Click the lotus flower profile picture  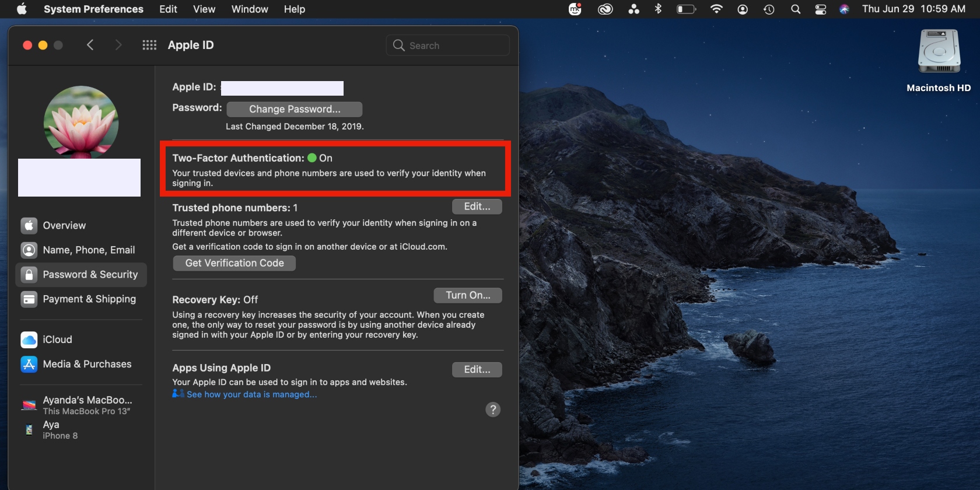(81, 123)
